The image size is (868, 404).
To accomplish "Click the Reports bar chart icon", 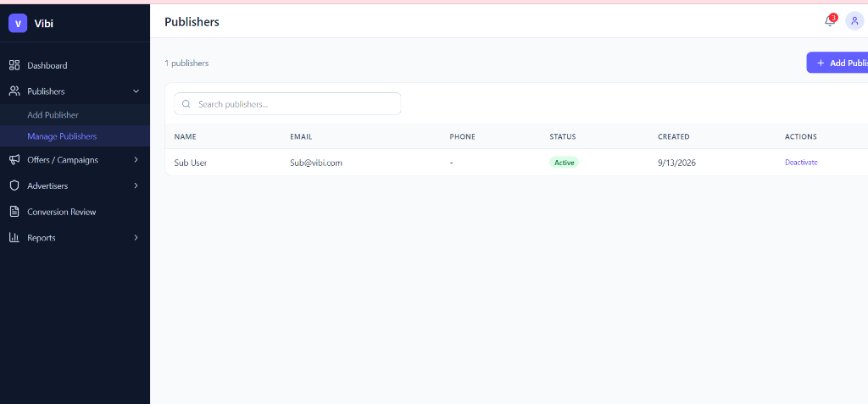I will (14, 238).
